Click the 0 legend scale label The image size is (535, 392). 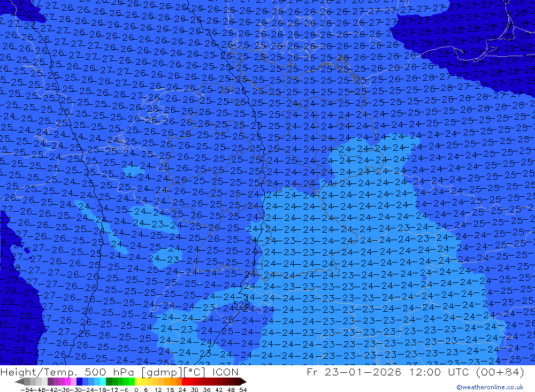click(x=136, y=390)
